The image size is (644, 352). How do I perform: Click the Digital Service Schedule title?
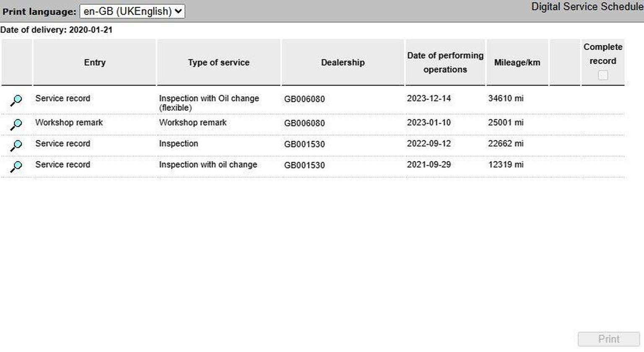[587, 7]
